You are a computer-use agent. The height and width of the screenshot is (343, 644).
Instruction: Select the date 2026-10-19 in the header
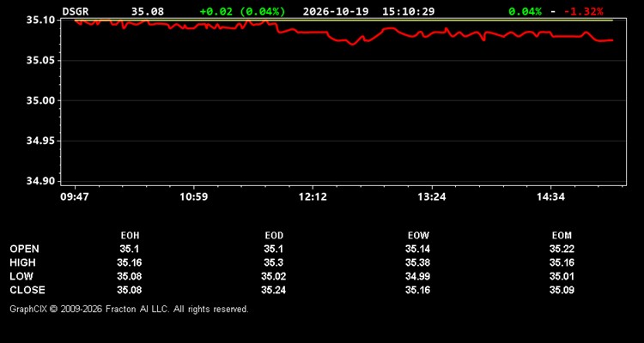click(x=336, y=11)
